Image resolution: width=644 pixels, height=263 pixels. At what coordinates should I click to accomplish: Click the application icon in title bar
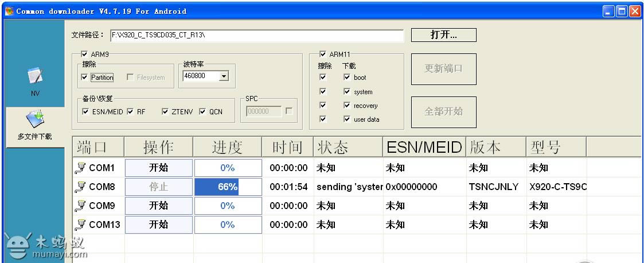point(9,11)
